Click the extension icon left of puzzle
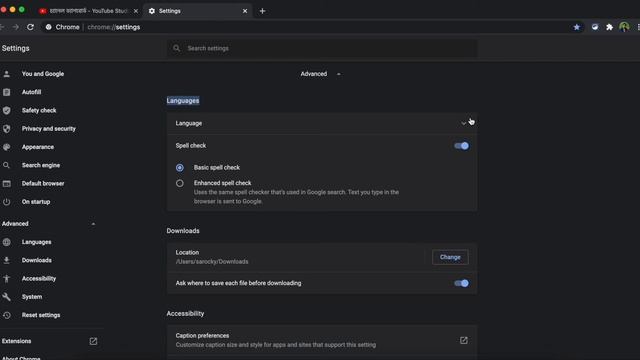 coord(595,27)
